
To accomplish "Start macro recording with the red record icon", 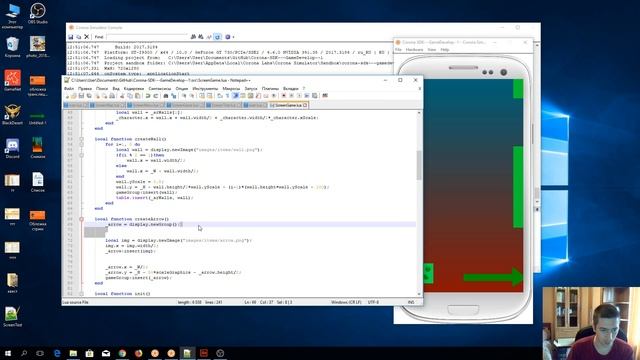I will click(284, 96).
